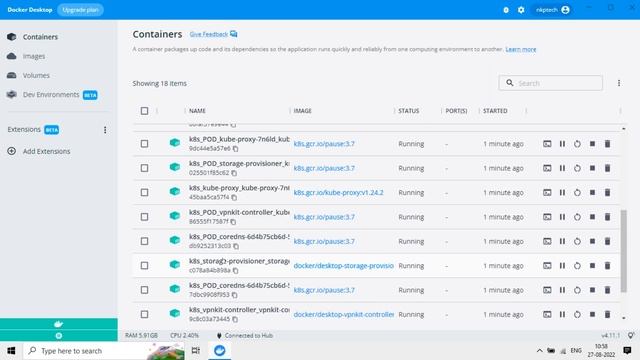This screenshot has width=640, height=360.
Task: Check k8s_POD_storage-provisioner row checkbox
Action: coord(144,168)
